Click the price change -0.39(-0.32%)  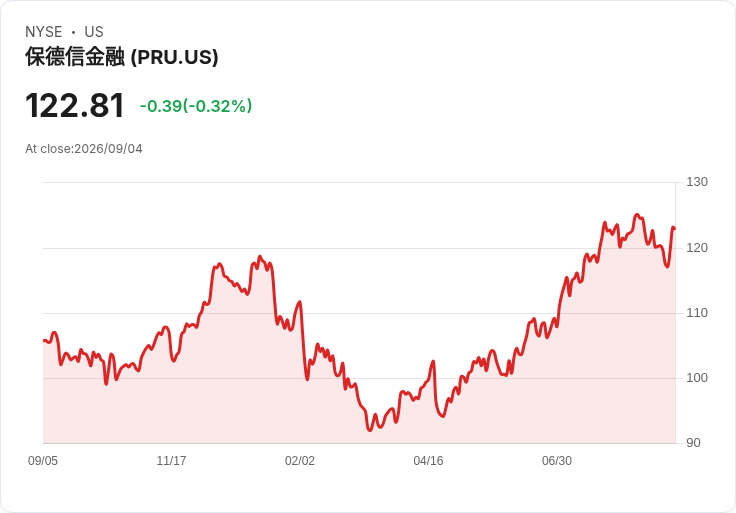coord(196,106)
